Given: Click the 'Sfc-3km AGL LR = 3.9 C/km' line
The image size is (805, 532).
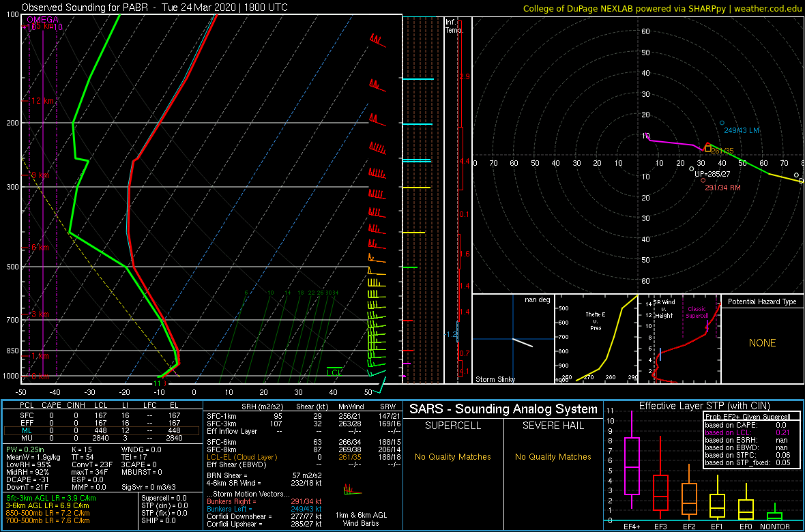Looking at the screenshot, I should pos(50,498).
